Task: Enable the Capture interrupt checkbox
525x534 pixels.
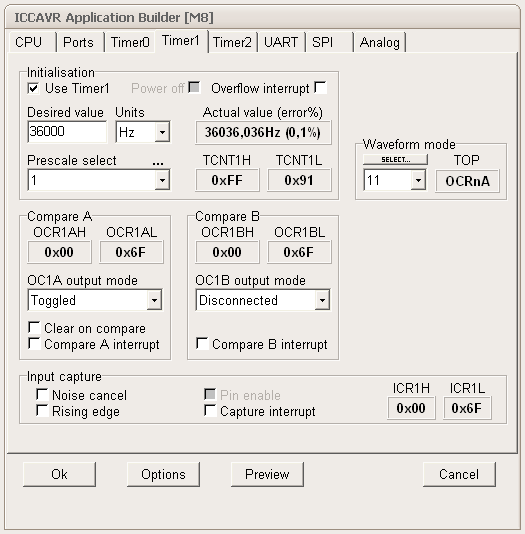Action: click(x=210, y=410)
